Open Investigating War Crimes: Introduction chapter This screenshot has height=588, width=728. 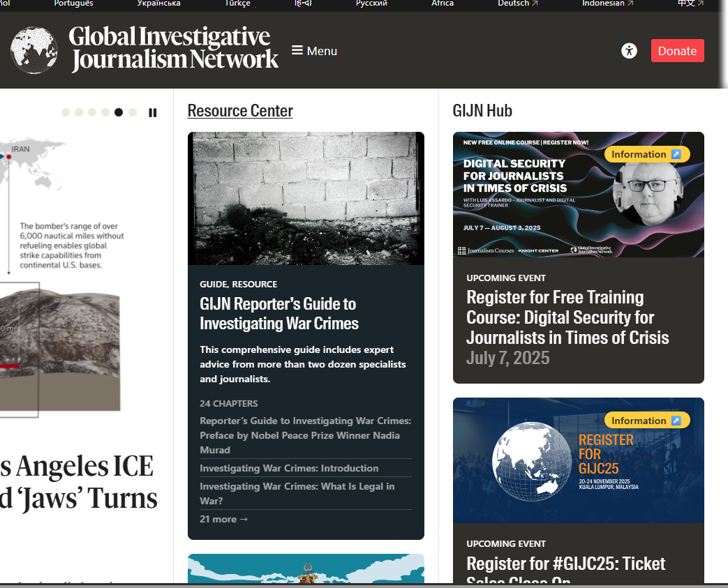[x=289, y=468]
